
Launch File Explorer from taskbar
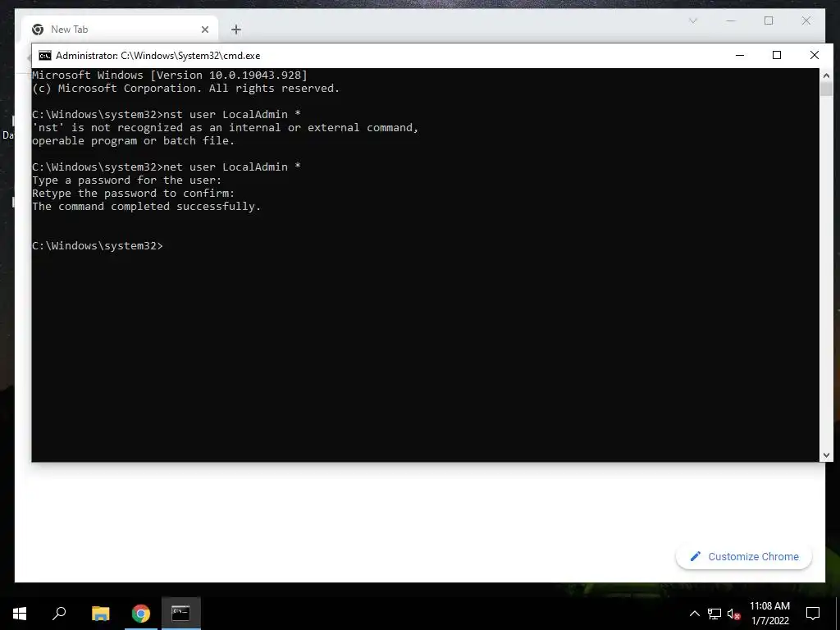click(100, 613)
